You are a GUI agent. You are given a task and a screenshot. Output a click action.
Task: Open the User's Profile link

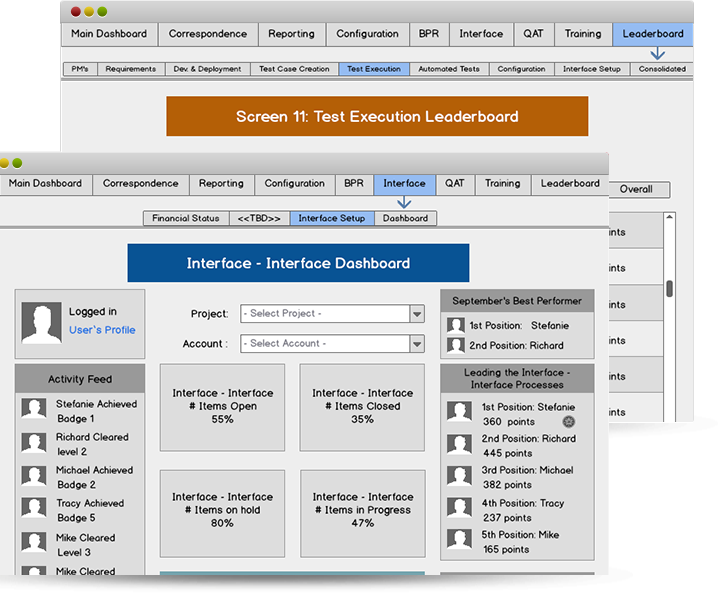102,330
